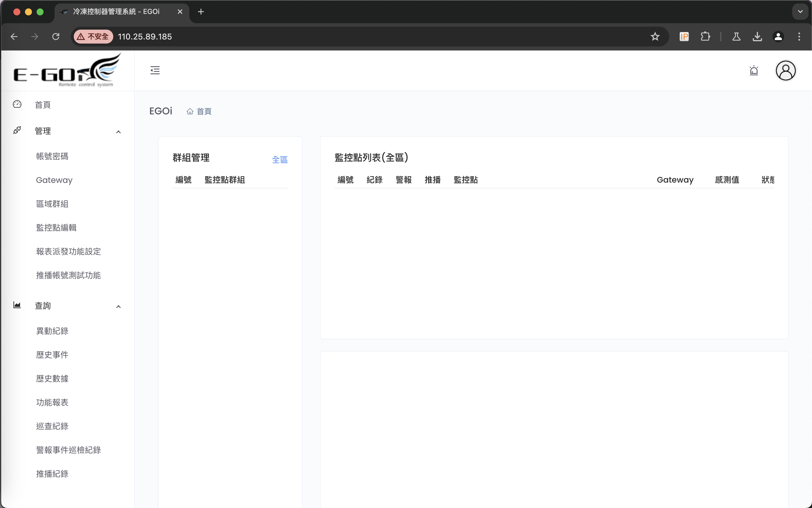Click the 群組管理 panel title
Viewport: 812px width, 508px height.
[x=191, y=158]
